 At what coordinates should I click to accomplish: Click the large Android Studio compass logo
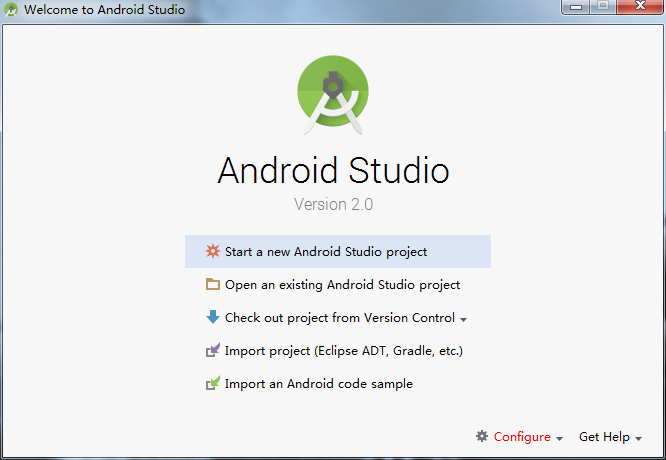tap(333, 95)
